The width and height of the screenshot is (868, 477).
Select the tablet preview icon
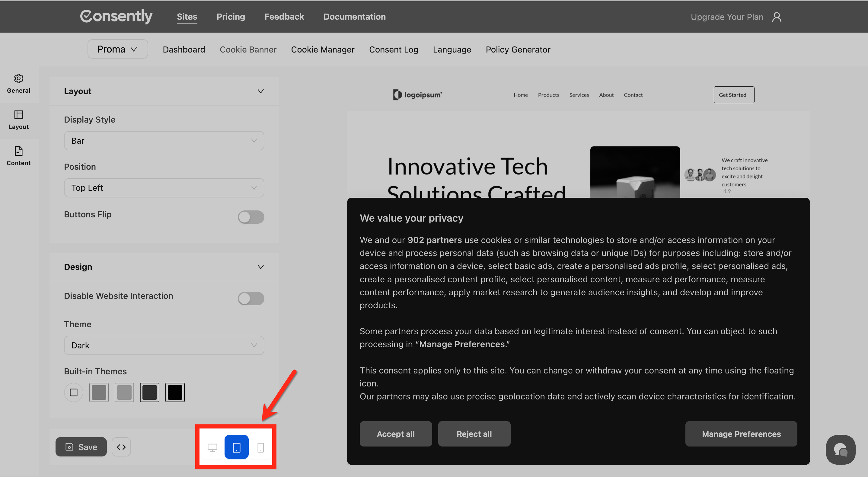(237, 447)
